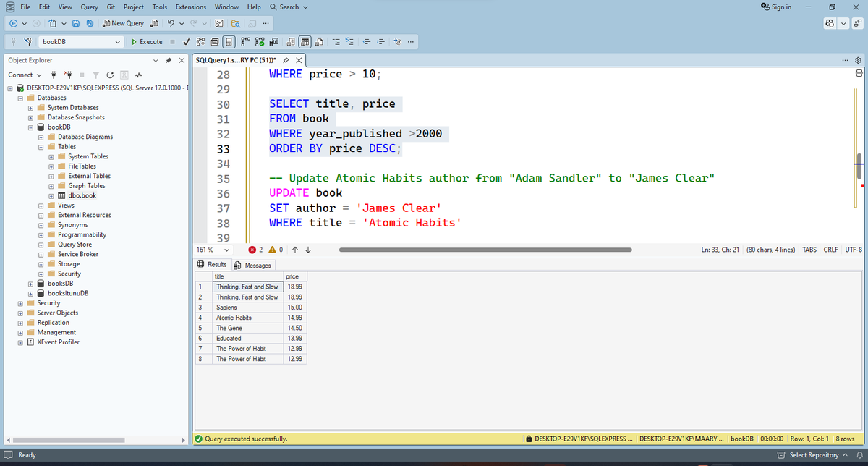Toggle Include Actual Execution Plan
Screen dimensions: 868x466
click(246, 41)
